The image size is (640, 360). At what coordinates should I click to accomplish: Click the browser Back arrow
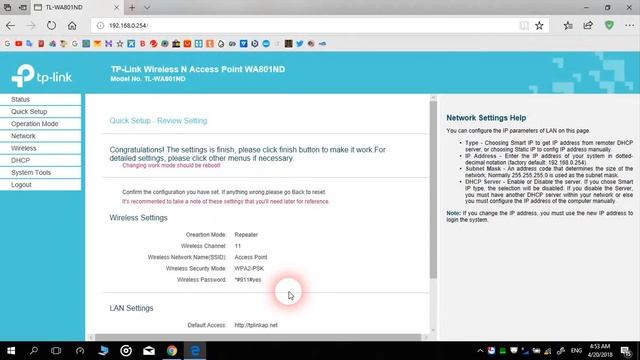click(10, 25)
